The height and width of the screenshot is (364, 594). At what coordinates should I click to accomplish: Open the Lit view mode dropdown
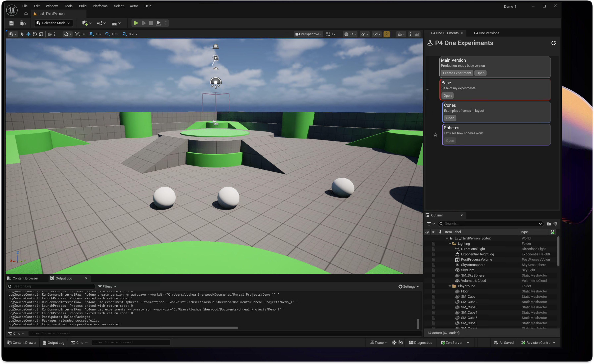pos(350,34)
